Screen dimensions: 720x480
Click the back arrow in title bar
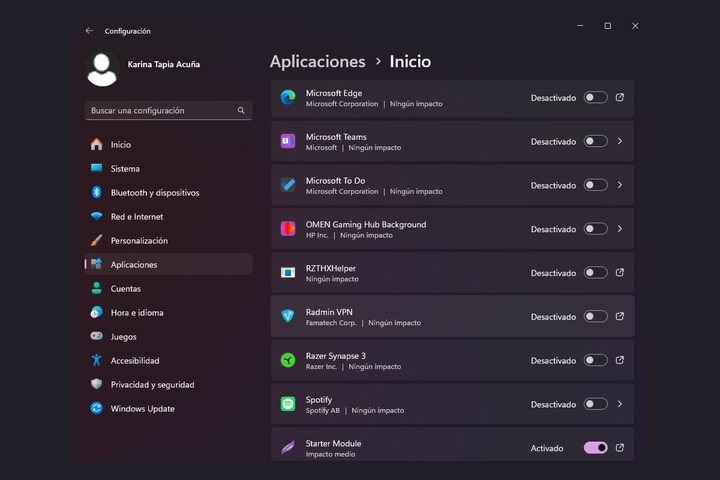(x=89, y=31)
